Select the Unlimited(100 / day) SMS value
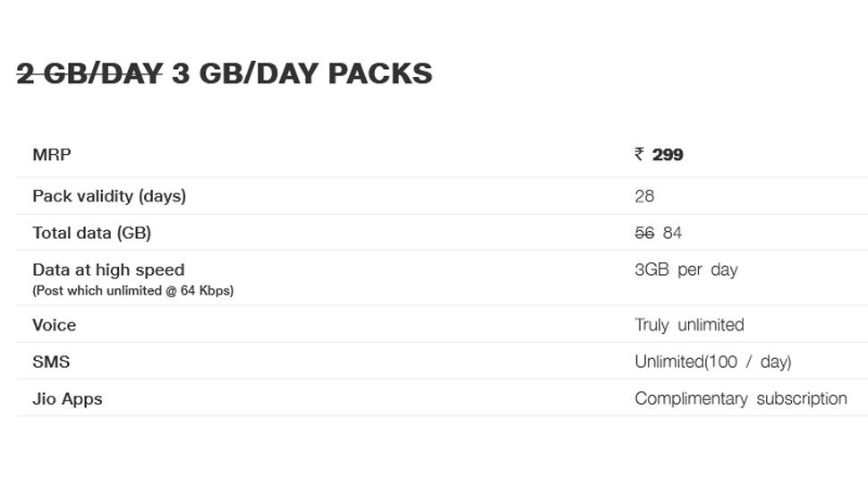The height and width of the screenshot is (488, 868). pyautogui.click(x=713, y=363)
